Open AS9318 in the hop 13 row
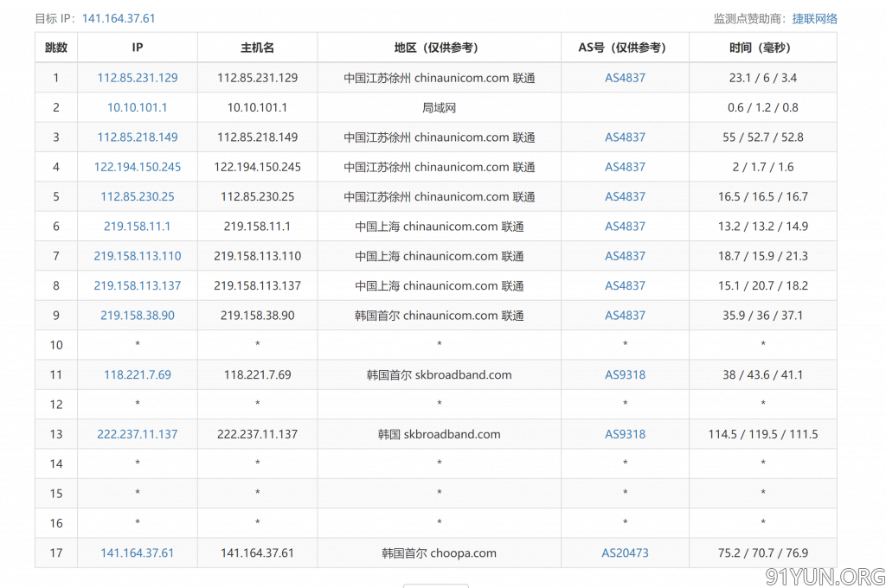 [x=625, y=434]
